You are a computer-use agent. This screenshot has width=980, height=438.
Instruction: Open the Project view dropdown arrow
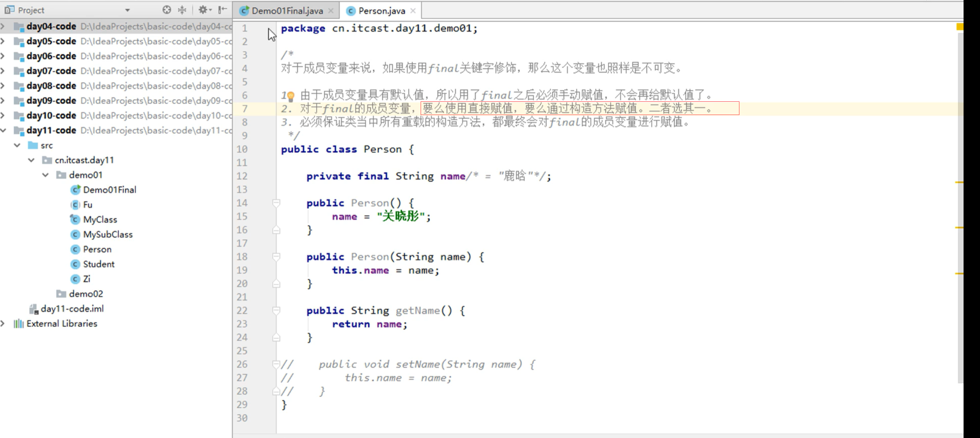(127, 10)
